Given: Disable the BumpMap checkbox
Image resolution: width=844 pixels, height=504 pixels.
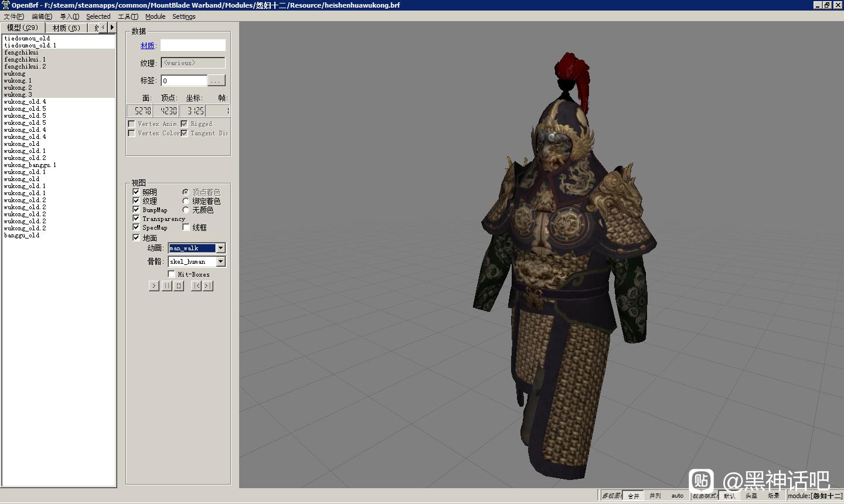Looking at the screenshot, I should 136,209.
